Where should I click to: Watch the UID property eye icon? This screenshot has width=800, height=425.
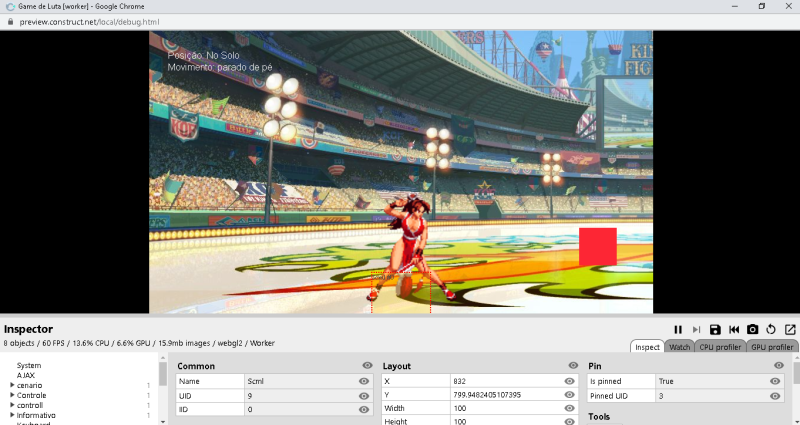pos(364,396)
